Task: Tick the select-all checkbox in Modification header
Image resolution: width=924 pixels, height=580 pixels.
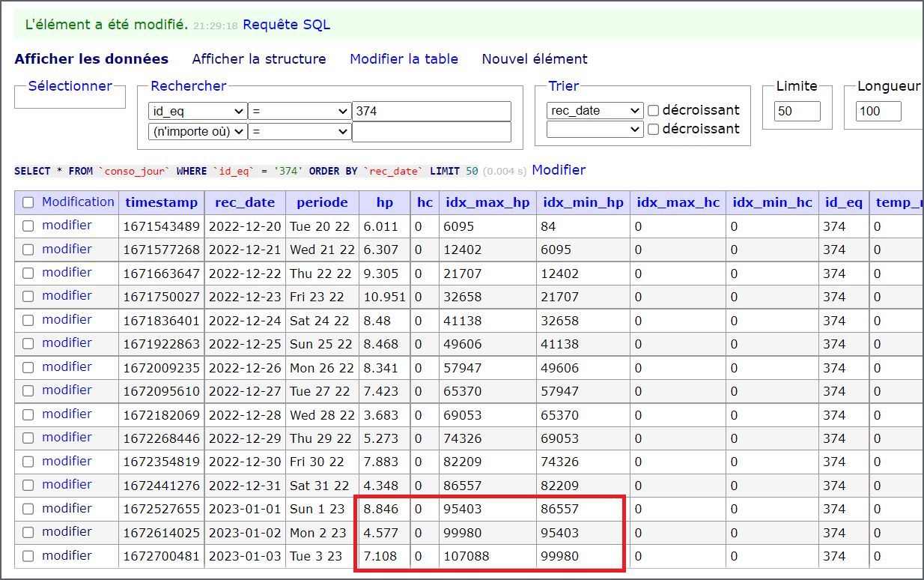Action: click(x=28, y=202)
